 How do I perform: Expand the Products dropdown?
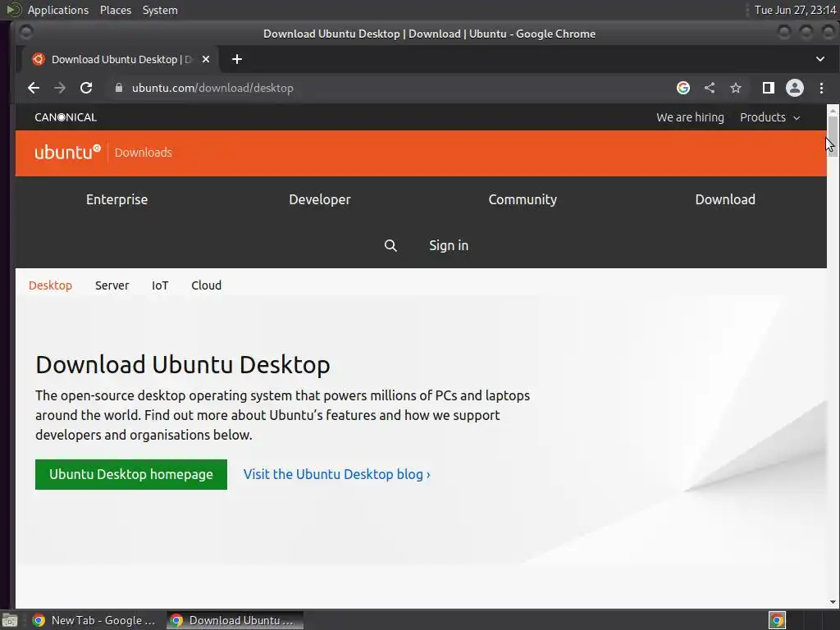[x=769, y=117]
